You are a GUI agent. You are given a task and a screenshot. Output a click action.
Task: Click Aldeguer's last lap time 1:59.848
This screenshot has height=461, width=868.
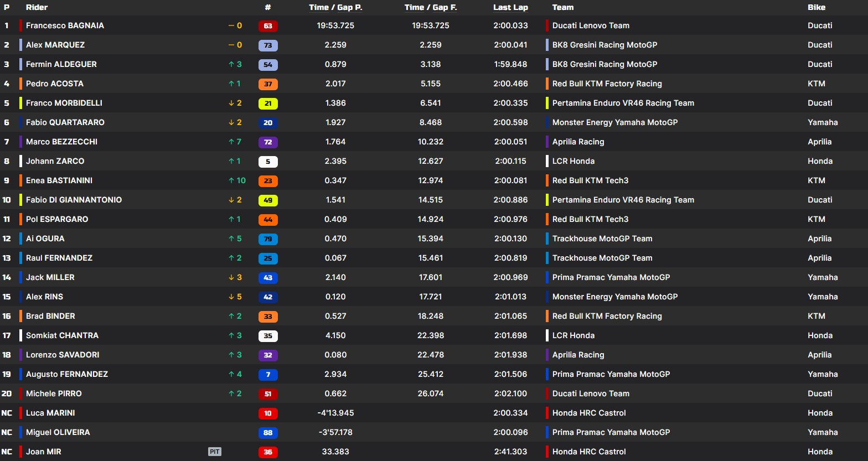click(x=510, y=64)
